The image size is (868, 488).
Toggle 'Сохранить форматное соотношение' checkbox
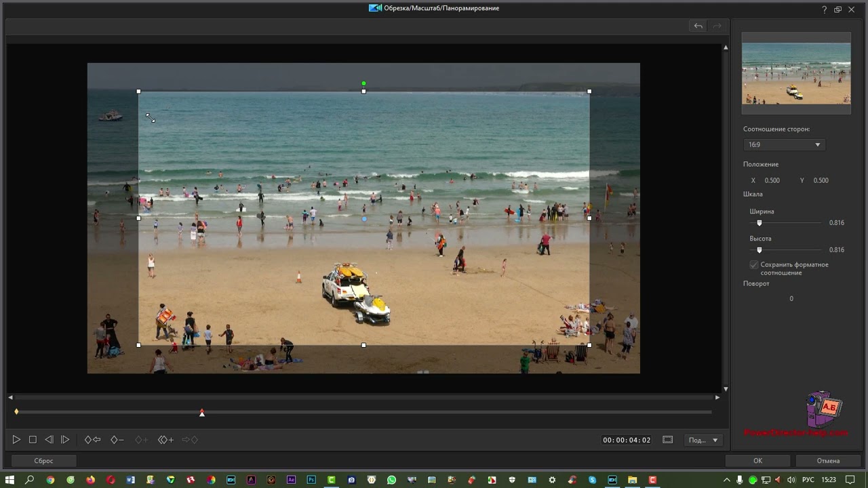(x=753, y=264)
